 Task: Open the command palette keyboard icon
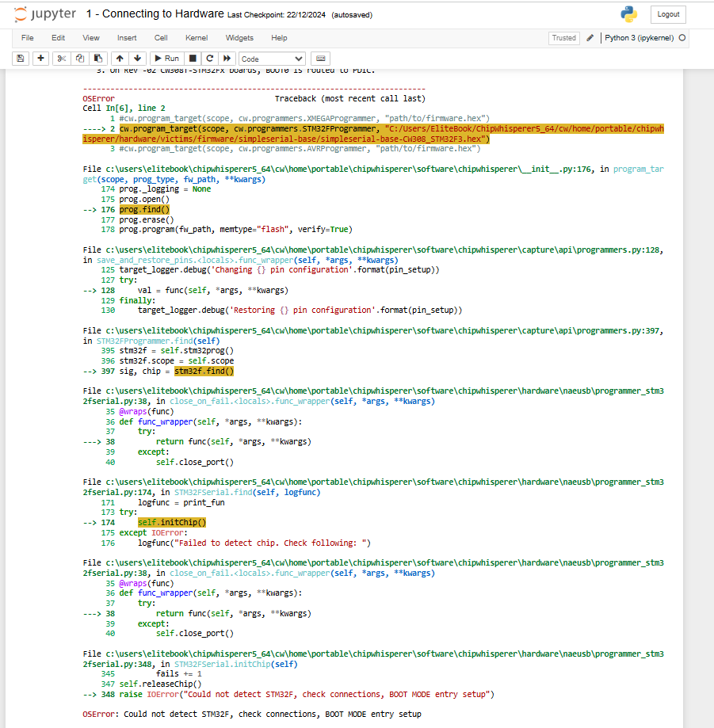(320, 59)
